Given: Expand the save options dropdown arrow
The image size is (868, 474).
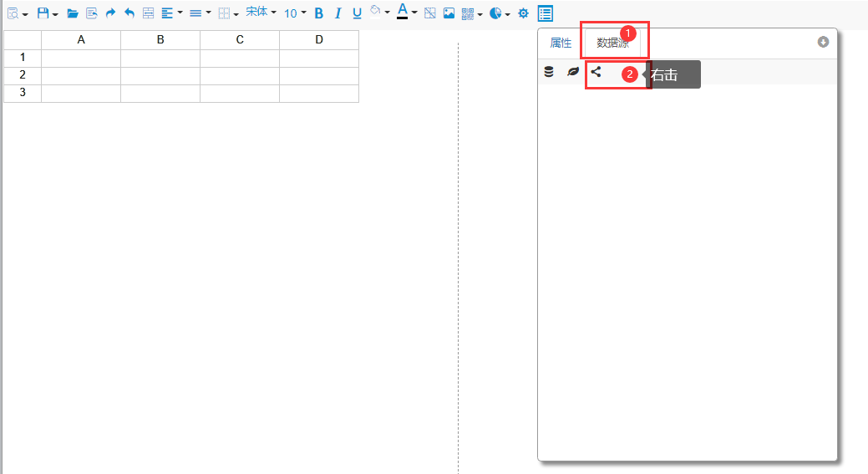Looking at the screenshot, I should (x=55, y=14).
